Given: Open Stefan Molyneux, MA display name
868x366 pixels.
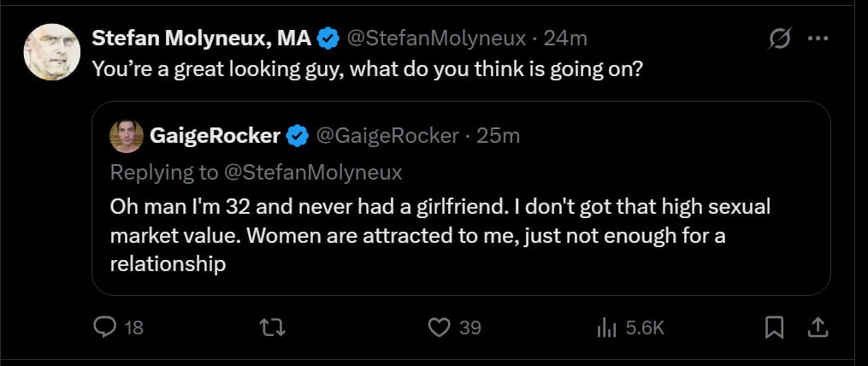Looking at the screenshot, I should click(202, 38).
